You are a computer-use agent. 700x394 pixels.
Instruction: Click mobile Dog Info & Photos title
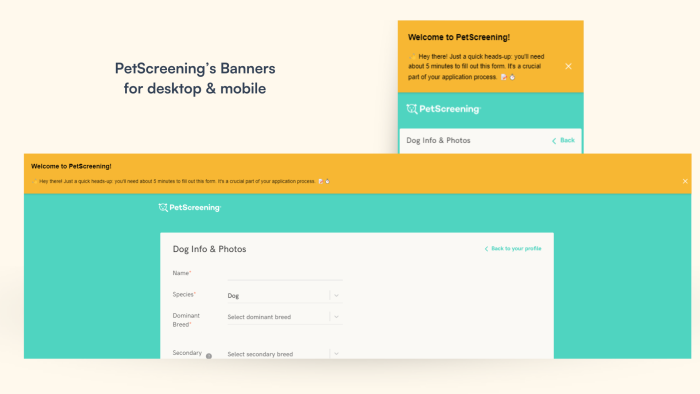438,141
